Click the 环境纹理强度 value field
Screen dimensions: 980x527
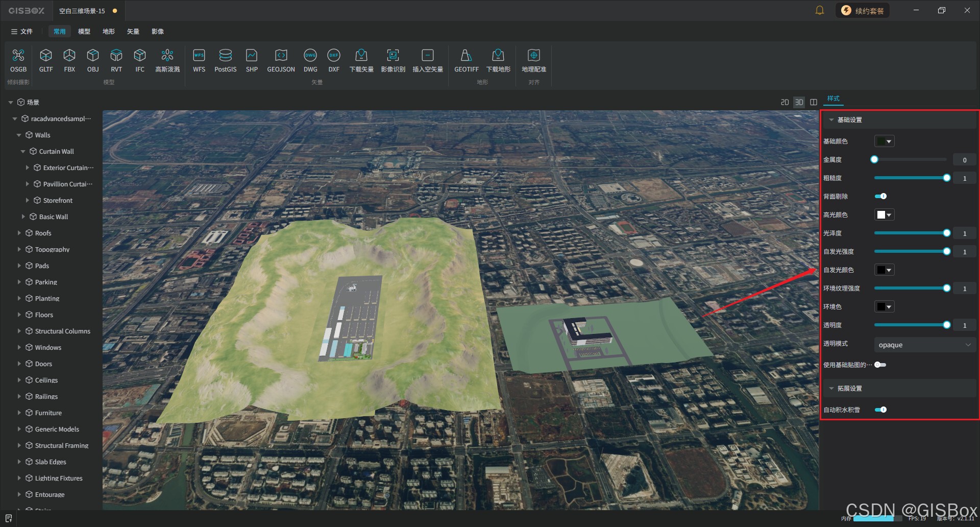coord(964,289)
